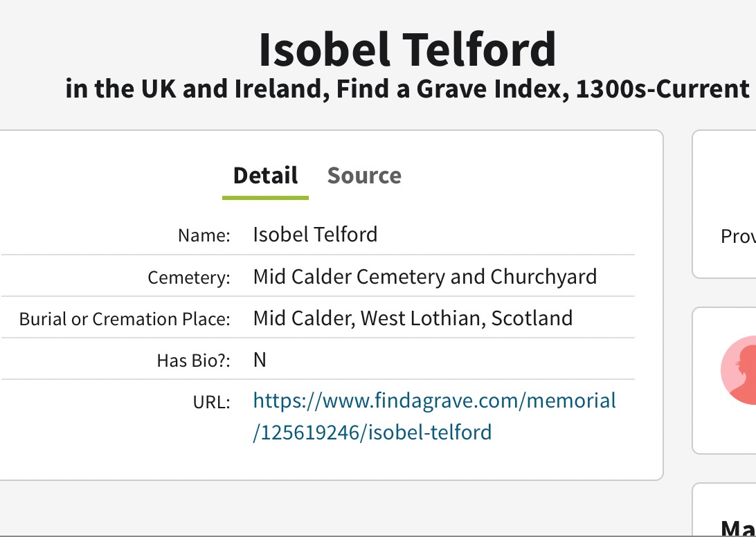Image resolution: width=756 pixels, height=537 pixels.
Task: Select Mid Calder, West Lothian, Scotland value
Action: [413, 318]
